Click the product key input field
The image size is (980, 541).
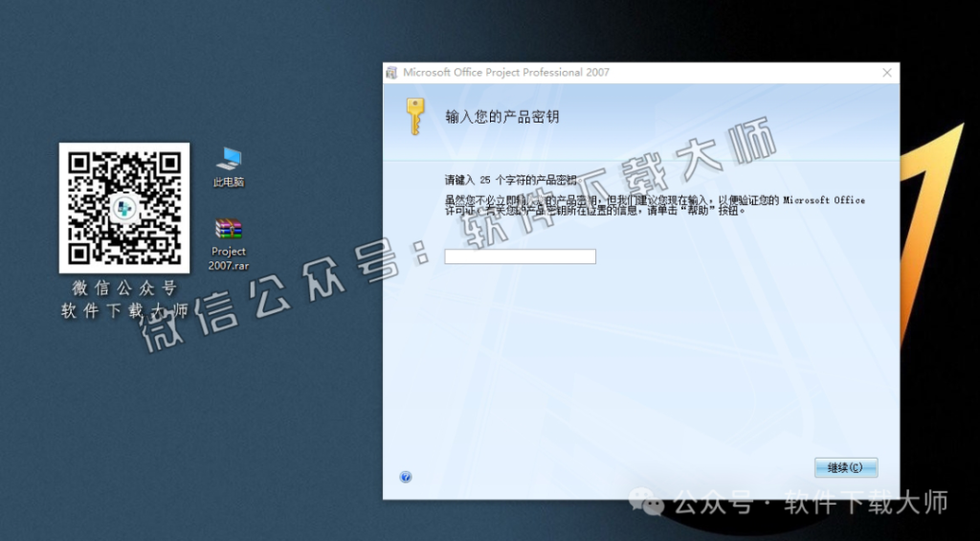pos(520,257)
